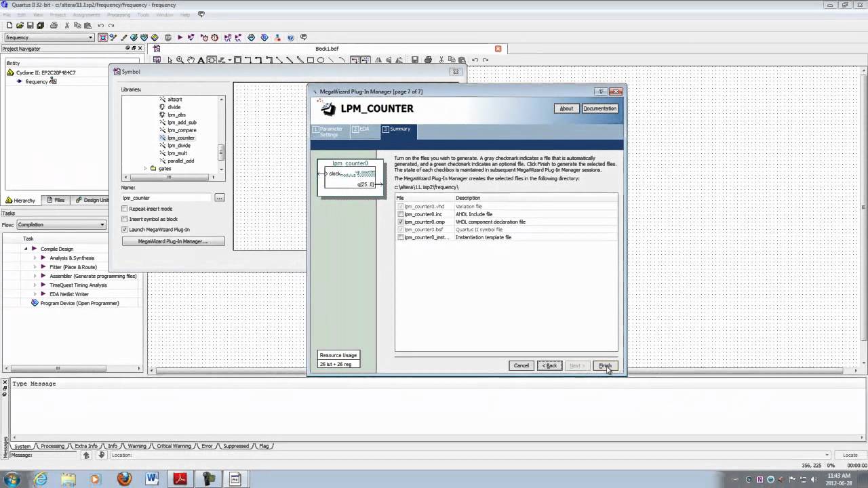Select Program Device (Open Programmer) task
Viewport: 868px width, 488px height.
79,303
